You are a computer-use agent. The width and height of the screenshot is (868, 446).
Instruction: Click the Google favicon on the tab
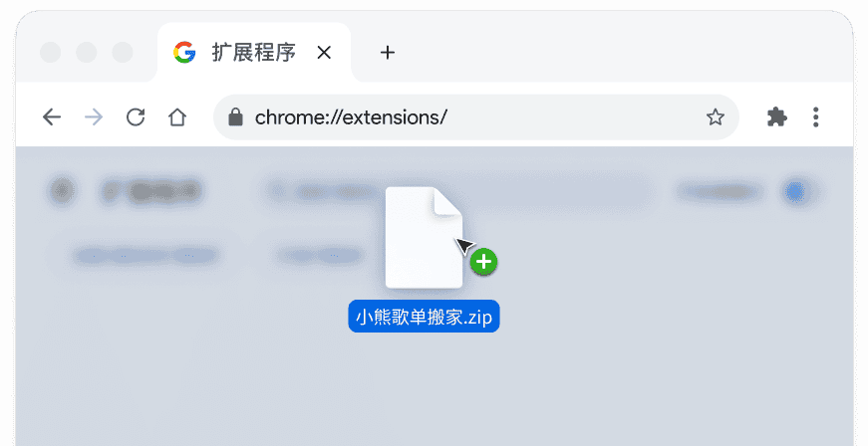click(184, 53)
